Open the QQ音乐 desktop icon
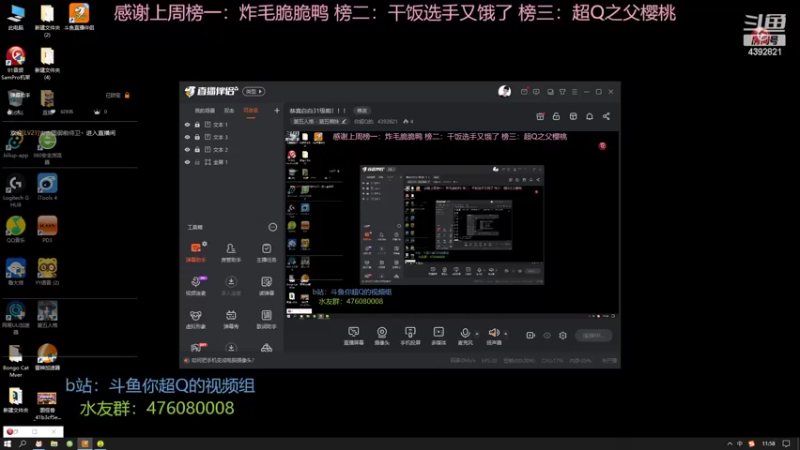Viewport: 800px width, 450px height. coord(16,229)
